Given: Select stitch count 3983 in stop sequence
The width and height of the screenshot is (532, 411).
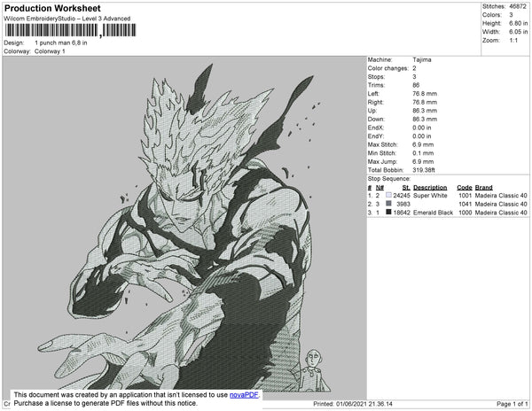Looking at the screenshot, I should coord(403,204).
